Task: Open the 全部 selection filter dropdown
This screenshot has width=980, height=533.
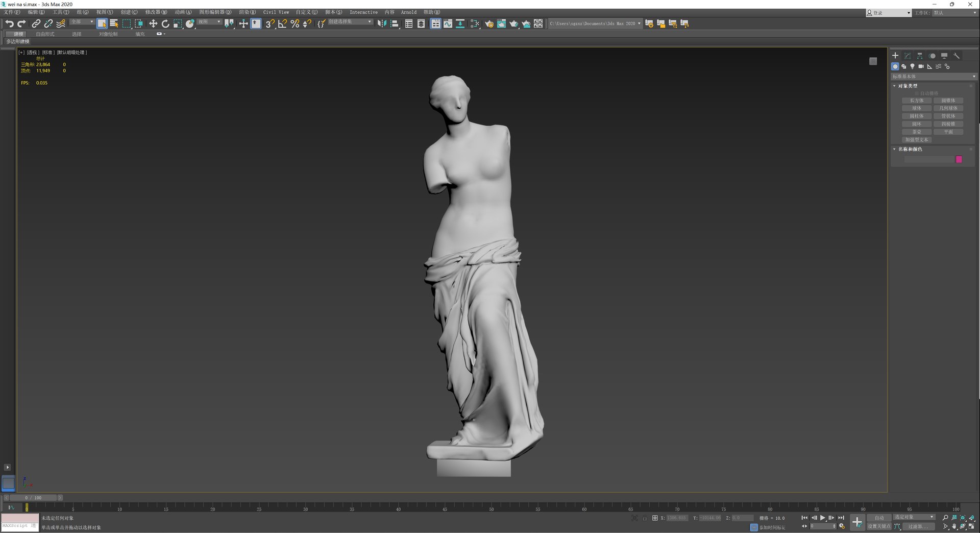Action: pos(82,22)
